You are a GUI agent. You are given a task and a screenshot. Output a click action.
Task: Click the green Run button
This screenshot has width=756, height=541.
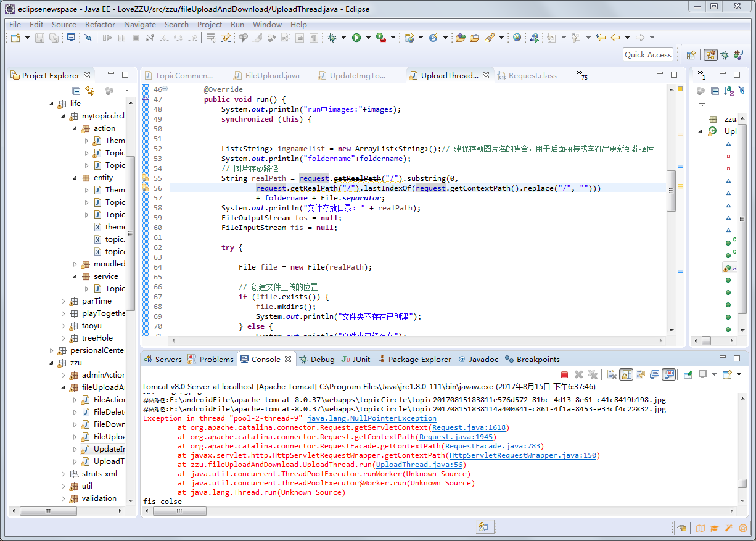356,38
